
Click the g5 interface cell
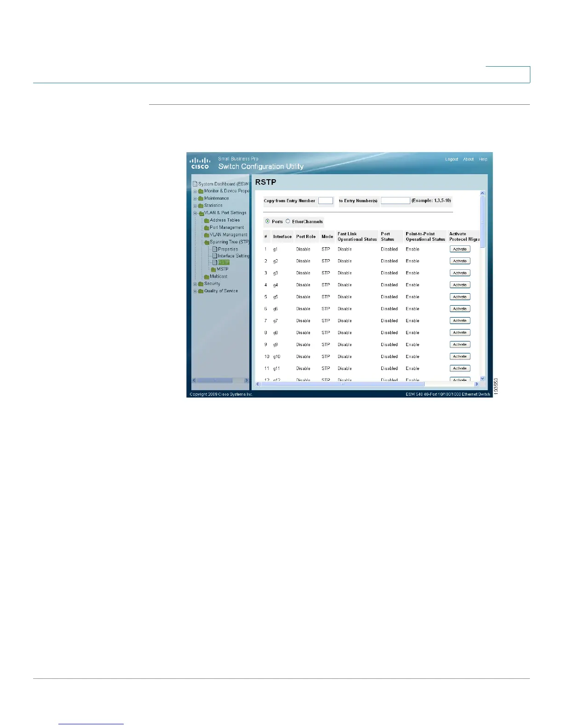point(276,297)
